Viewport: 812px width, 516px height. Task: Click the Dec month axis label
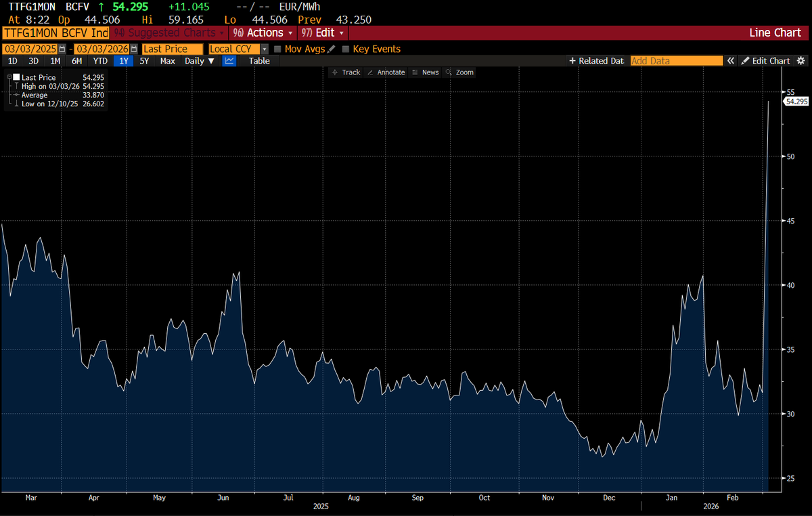[609, 498]
